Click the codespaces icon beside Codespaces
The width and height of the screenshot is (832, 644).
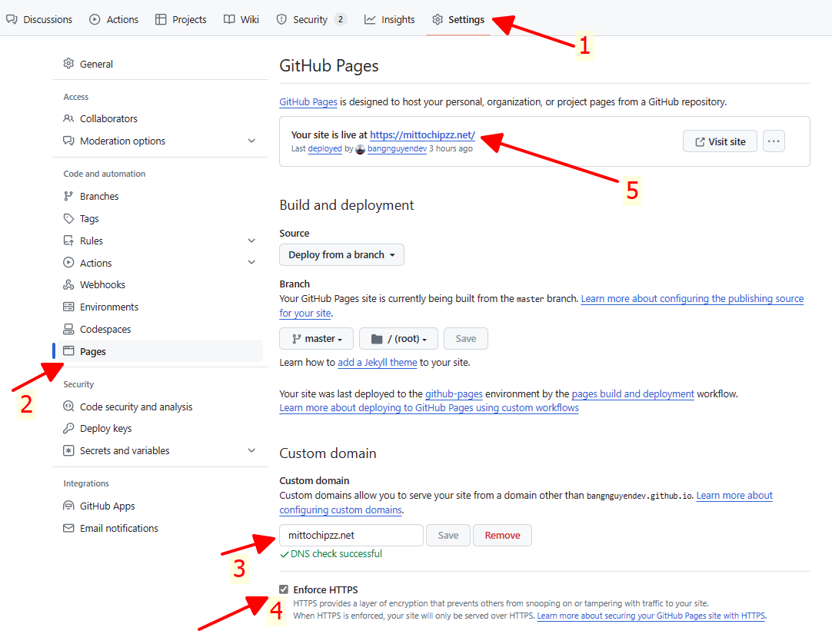(x=68, y=330)
